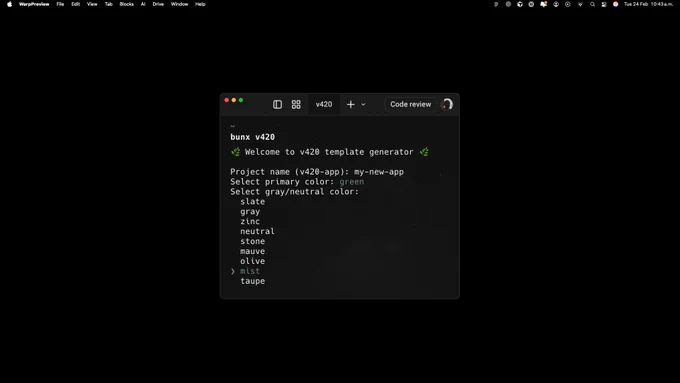The height and width of the screenshot is (383, 680).
Task: Open Control Center icon
Action: [604, 4]
